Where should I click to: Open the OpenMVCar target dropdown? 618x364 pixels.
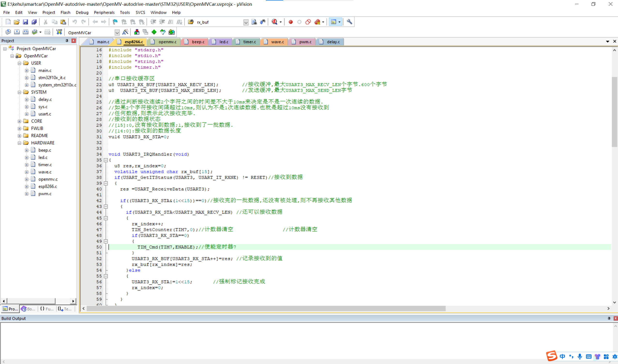coord(117,32)
